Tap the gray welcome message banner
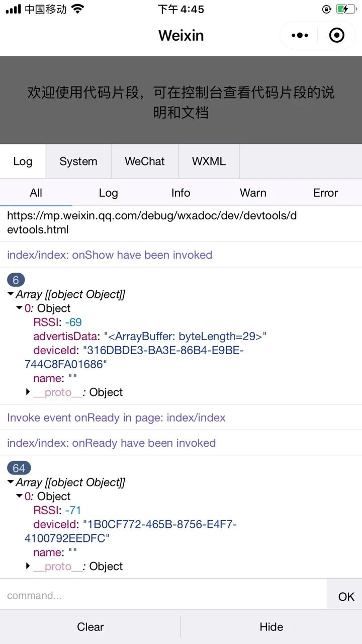362x644 pixels. pos(181,100)
